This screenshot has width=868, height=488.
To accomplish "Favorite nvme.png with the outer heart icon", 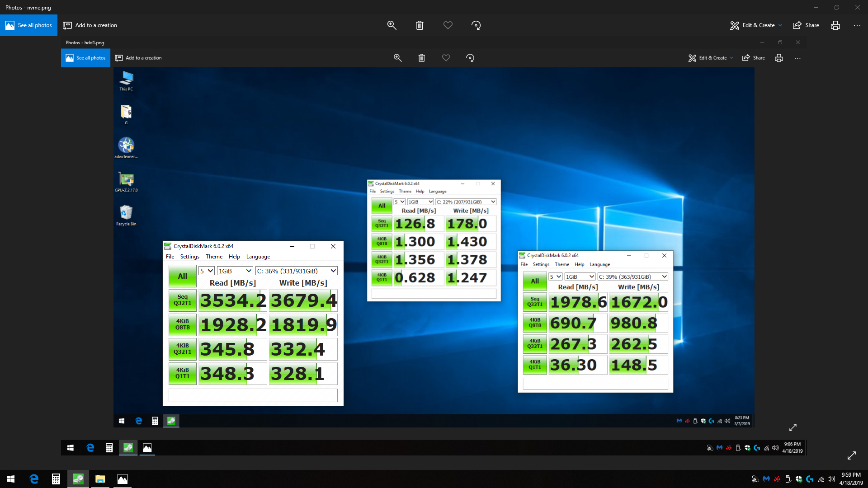I will click(x=448, y=25).
